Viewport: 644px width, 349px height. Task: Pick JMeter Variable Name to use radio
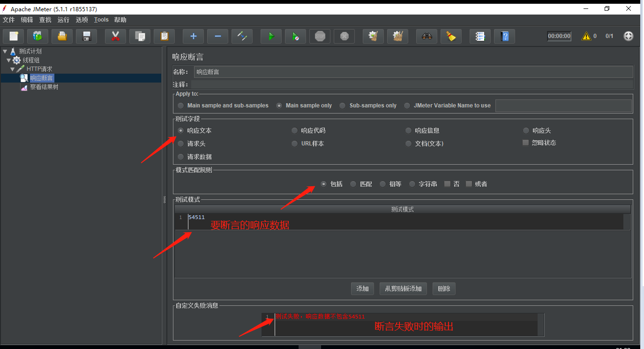[x=447, y=106]
